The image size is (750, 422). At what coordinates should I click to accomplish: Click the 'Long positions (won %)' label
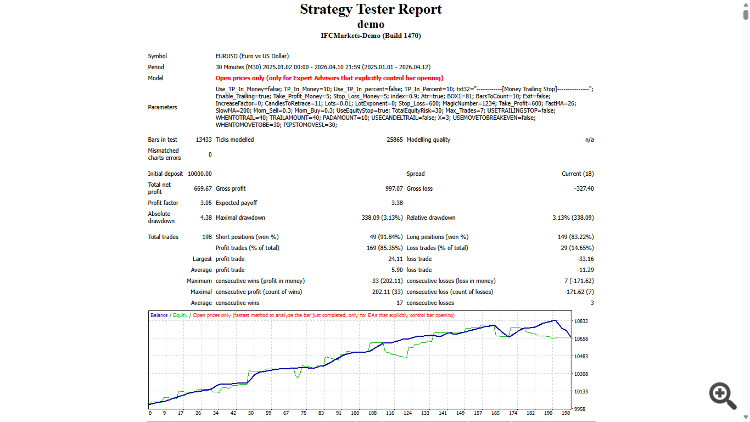tap(438, 237)
